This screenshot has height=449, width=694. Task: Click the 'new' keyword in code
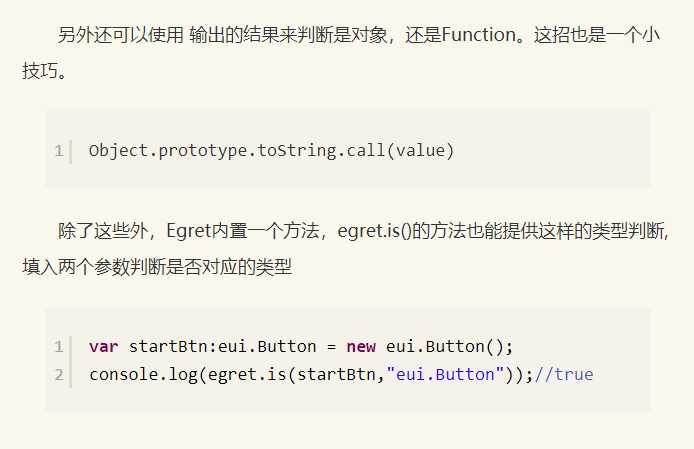tap(361, 346)
